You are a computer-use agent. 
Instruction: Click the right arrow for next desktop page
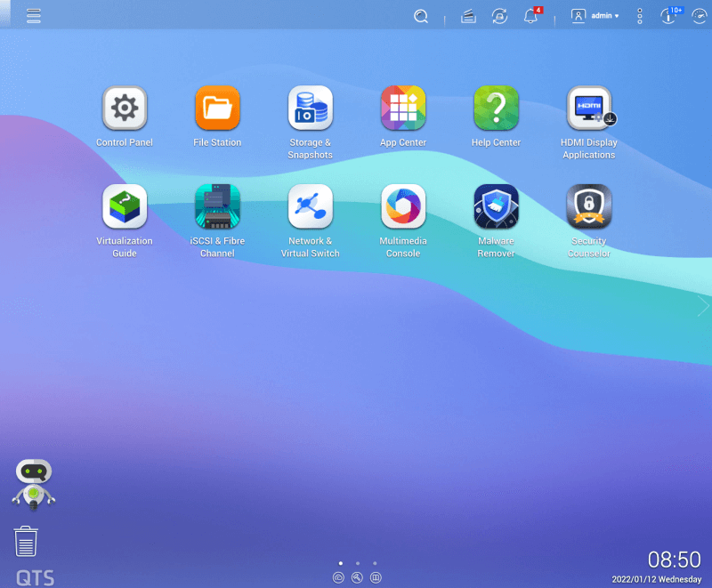(702, 306)
